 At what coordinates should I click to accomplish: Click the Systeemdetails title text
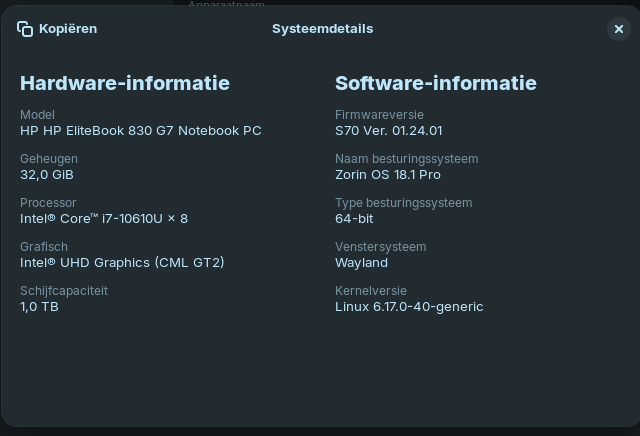[322, 29]
